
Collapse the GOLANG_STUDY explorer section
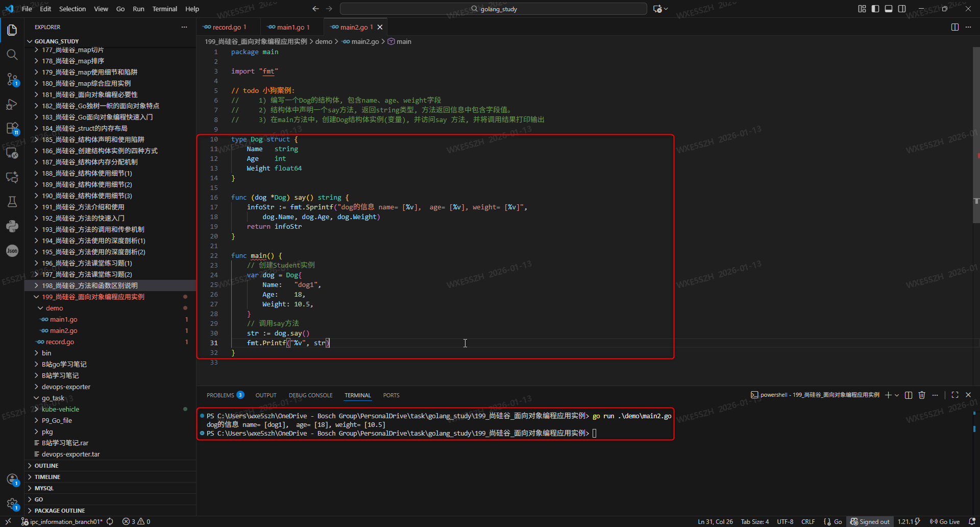(x=110, y=41)
